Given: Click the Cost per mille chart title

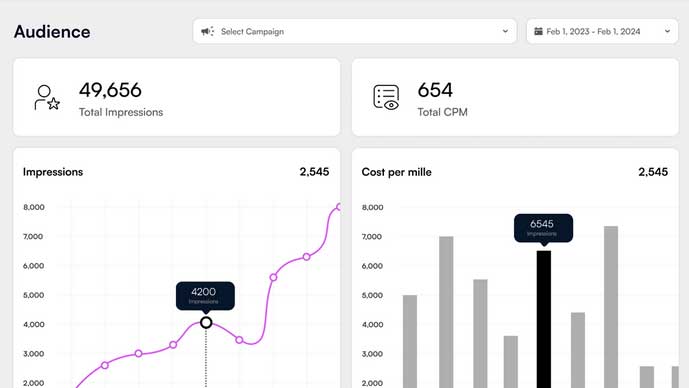Looking at the screenshot, I should pos(396,172).
